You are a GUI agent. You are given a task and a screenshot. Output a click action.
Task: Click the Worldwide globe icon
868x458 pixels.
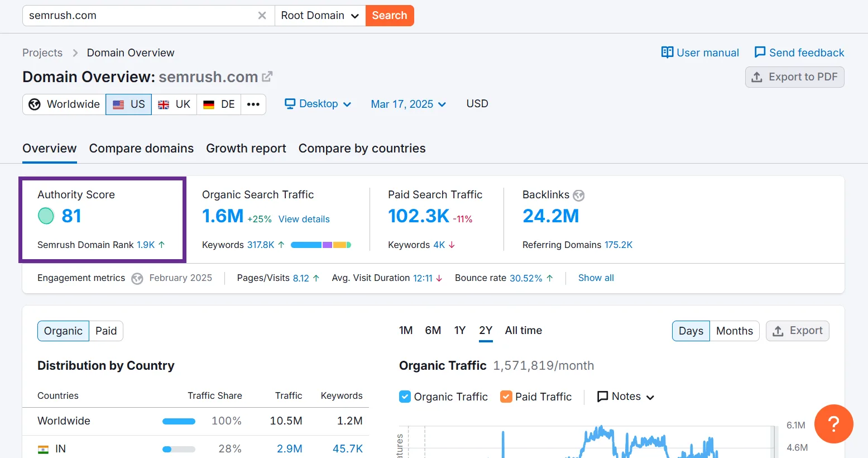point(35,104)
